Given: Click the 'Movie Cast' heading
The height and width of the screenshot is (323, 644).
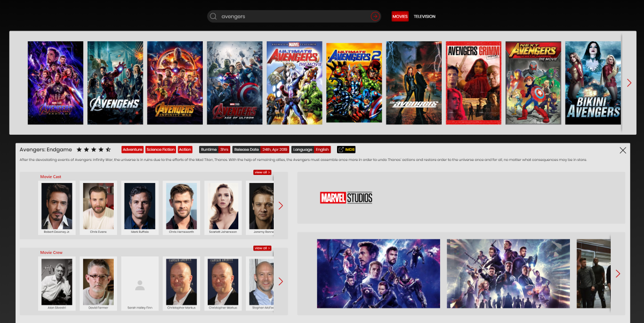Looking at the screenshot, I should [x=51, y=177].
